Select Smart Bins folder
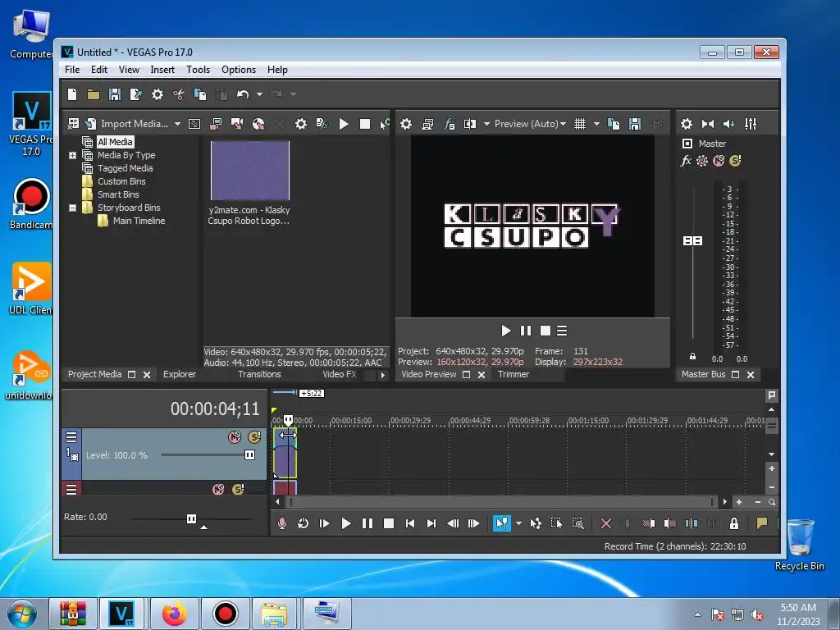 pos(118,194)
